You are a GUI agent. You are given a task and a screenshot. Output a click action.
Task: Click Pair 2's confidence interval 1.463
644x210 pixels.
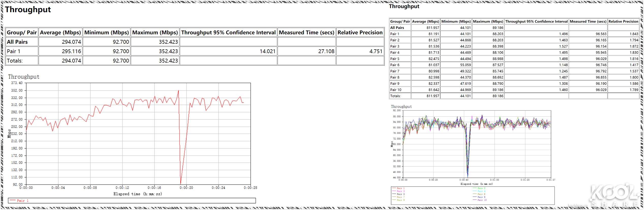(x=563, y=40)
